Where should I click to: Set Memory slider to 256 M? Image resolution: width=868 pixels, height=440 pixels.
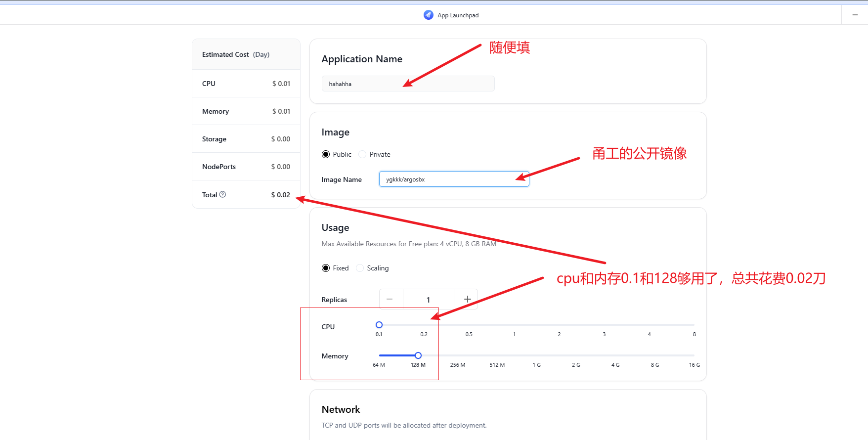pyautogui.click(x=458, y=355)
